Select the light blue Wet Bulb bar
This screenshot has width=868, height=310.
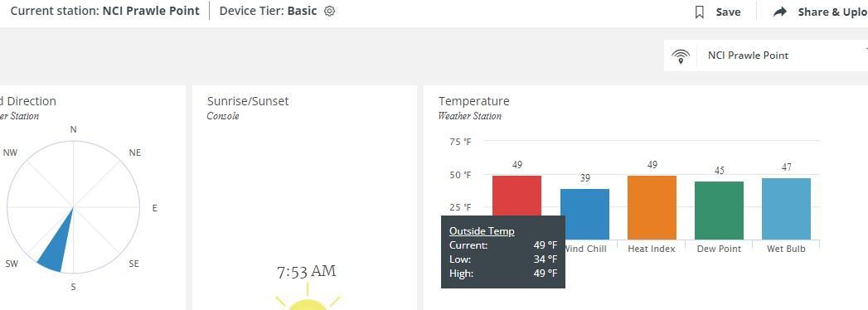786,209
